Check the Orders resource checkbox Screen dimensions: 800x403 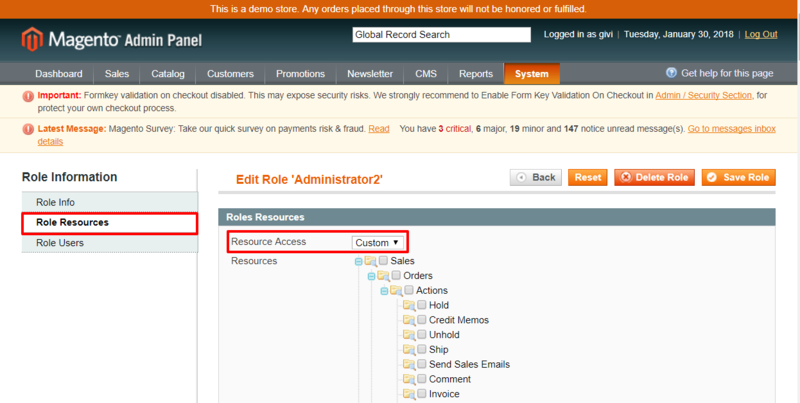click(x=396, y=275)
